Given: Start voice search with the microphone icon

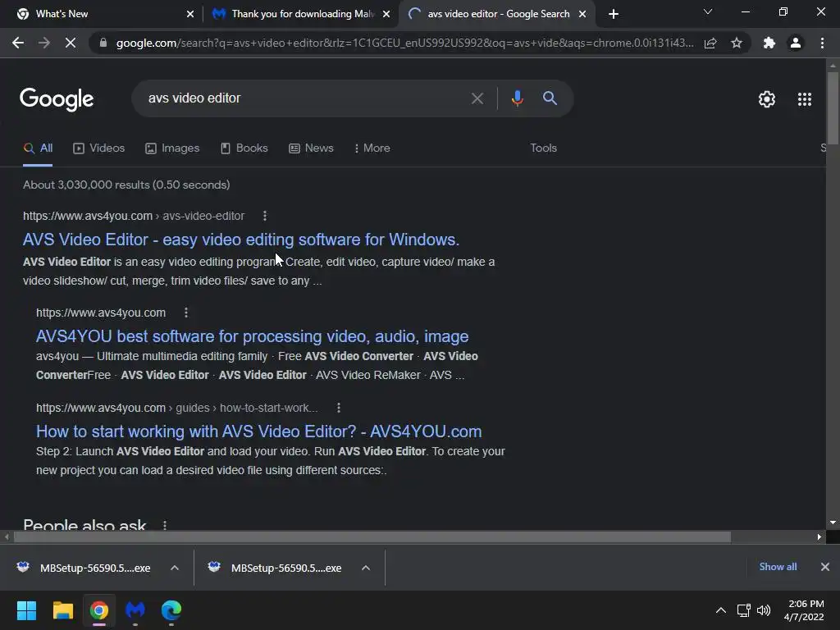Looking at the screenshot, I should [517, 98].
